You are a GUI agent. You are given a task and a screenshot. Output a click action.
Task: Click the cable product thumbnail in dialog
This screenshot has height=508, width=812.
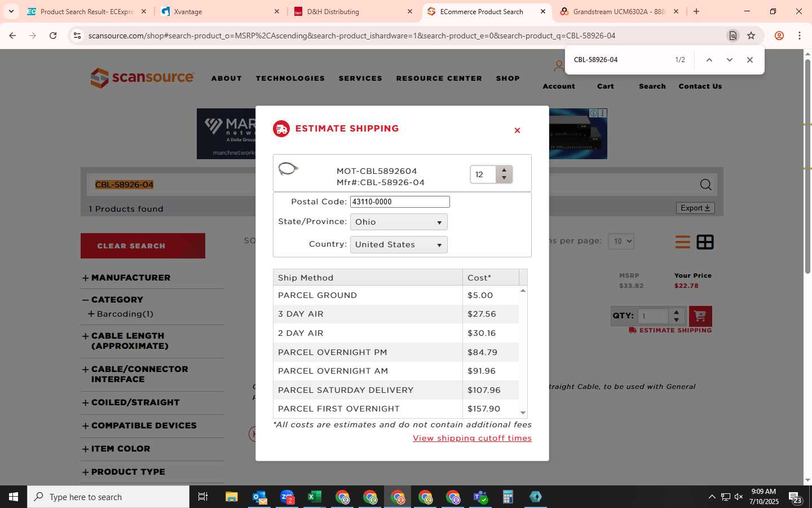point(288,168)
